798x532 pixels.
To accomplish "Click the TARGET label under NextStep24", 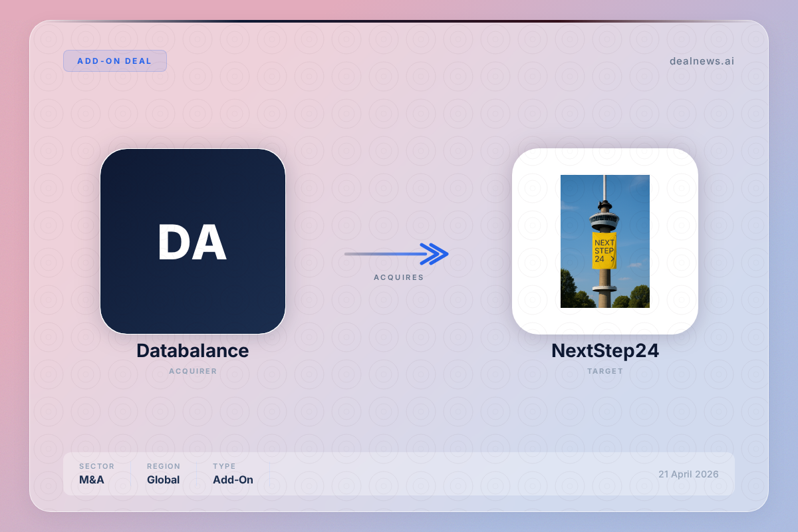I will [604, 371].
